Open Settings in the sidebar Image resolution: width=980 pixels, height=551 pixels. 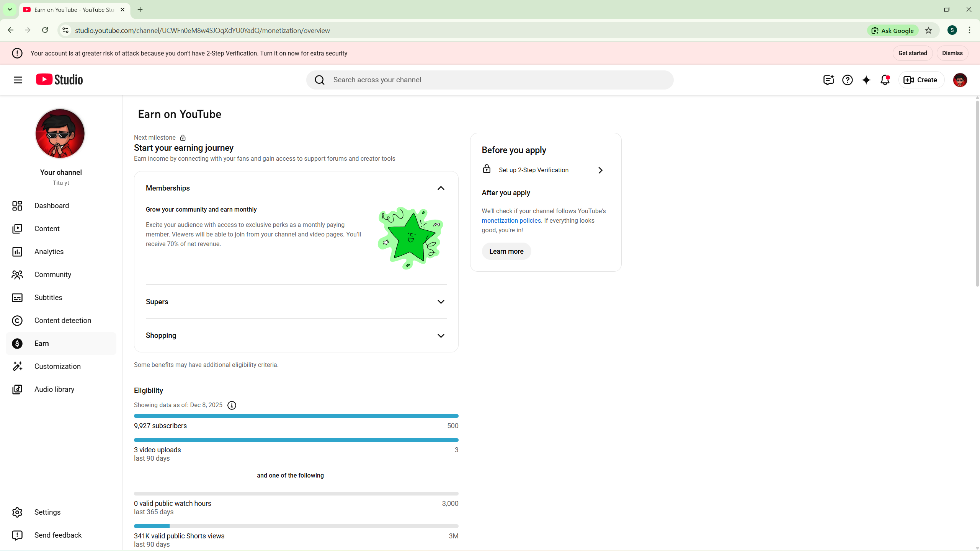[47, 512]
